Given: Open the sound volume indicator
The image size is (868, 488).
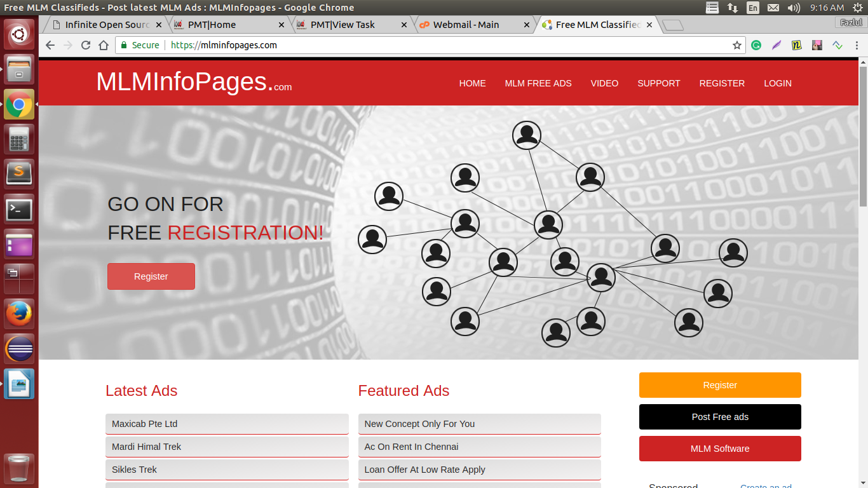Looking at the screenshot, I should click(794, 8).
